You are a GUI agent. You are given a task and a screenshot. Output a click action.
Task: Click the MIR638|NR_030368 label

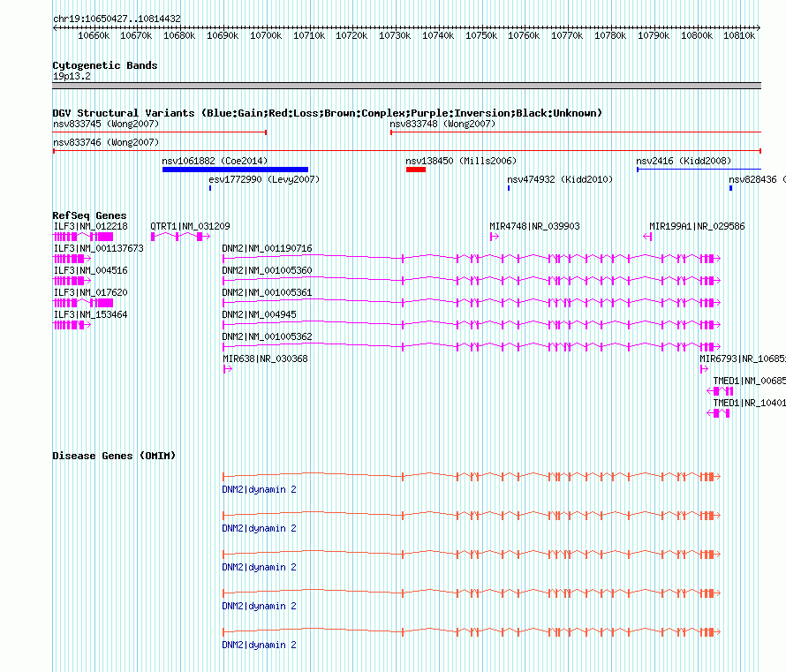[265, 359]
